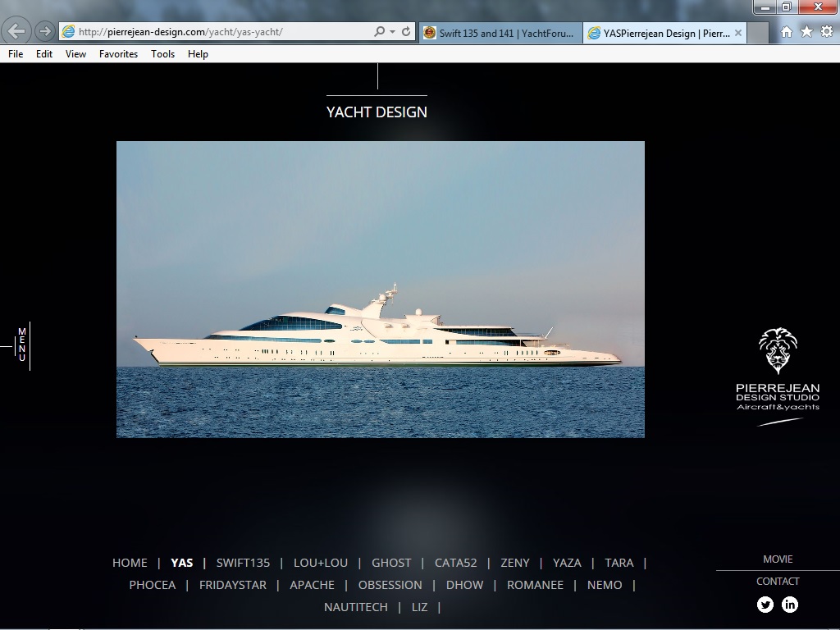Open the DHOW yacht link

tap(464, 585)
